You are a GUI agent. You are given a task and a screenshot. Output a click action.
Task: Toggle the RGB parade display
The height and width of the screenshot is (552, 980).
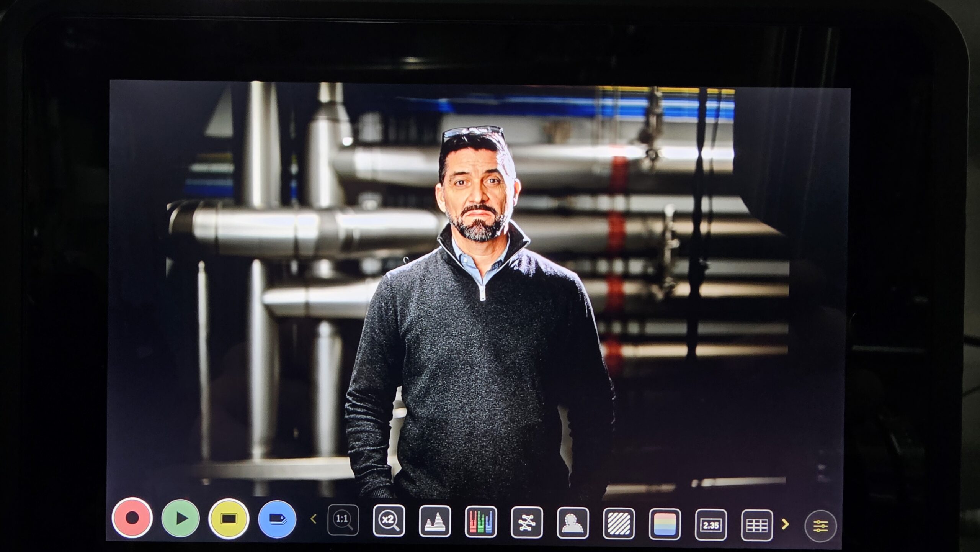[480, 522]
